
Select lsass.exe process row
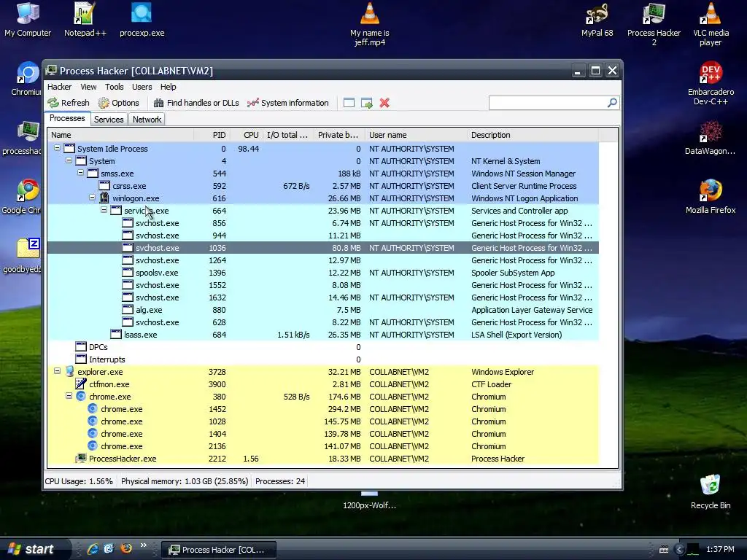(323, 335)
